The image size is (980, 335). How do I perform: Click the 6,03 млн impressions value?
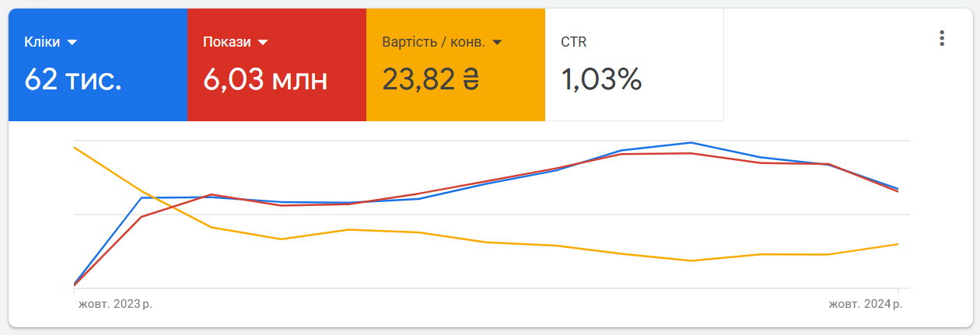point(265,79)
